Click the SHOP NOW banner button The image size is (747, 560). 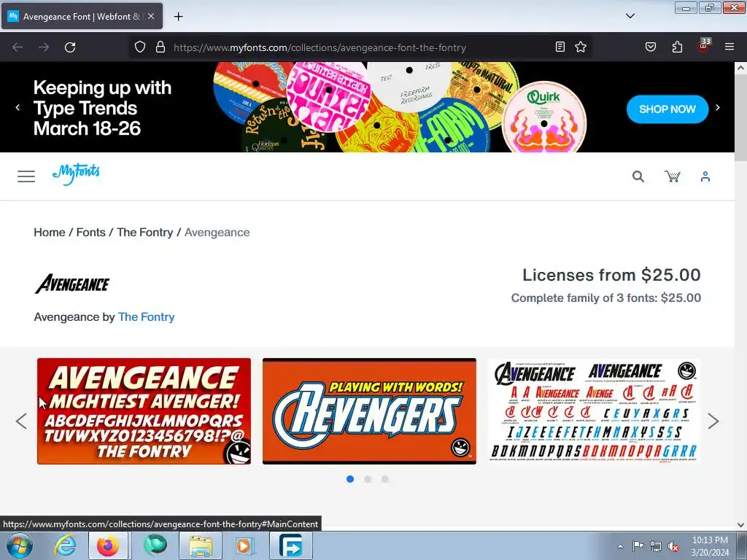point(667,109)
